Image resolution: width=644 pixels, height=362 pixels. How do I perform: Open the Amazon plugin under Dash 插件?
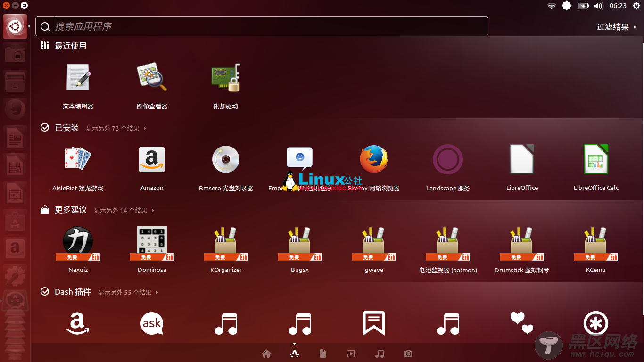78,324
